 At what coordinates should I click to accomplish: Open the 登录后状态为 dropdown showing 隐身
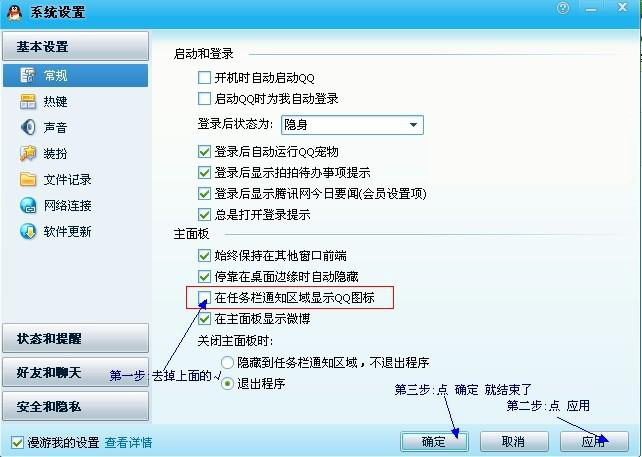352,124
